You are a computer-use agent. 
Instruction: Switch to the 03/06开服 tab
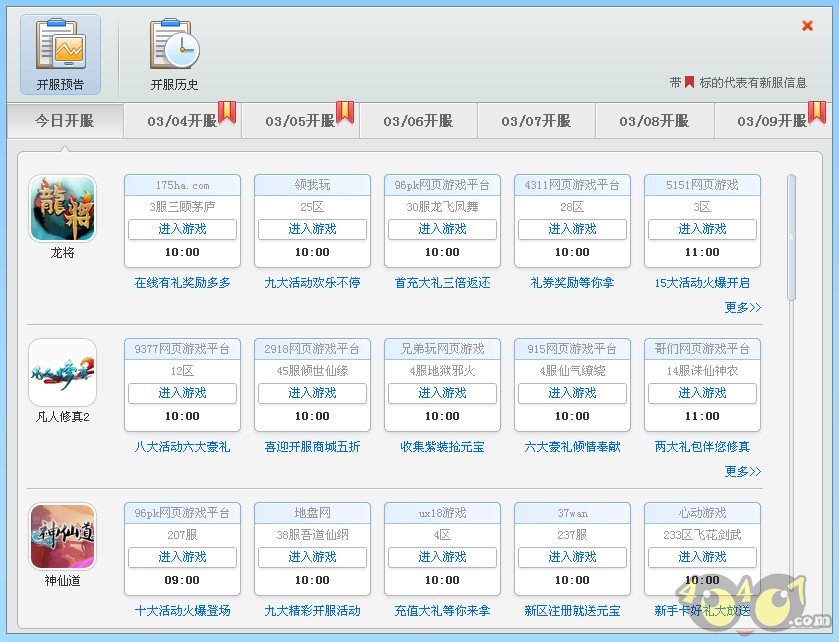(418, 121)
